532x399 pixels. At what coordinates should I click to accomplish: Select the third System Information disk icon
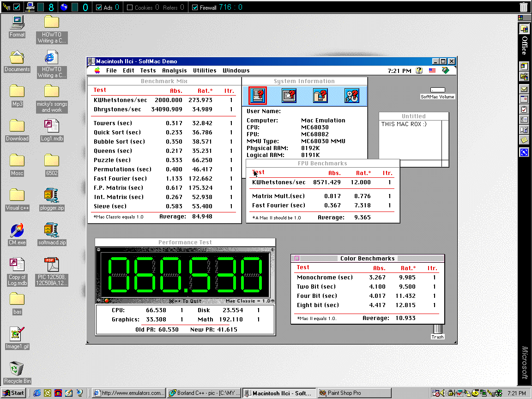click(x=320, y=95)
